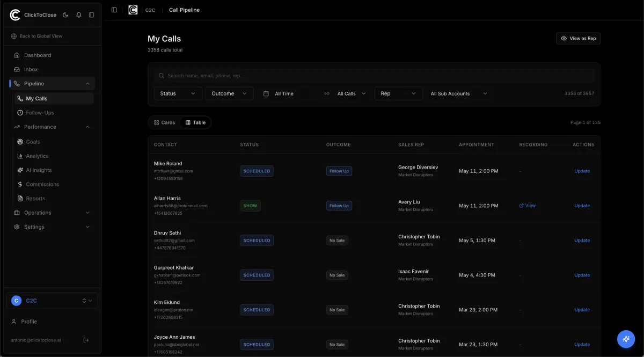Click the Appointment column header
Screen dimensions: 644x357
(477, 144)
